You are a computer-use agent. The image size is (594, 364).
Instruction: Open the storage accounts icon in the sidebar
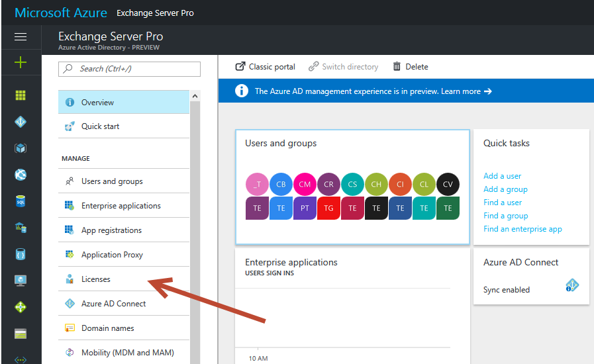pyautogui.click(x=21, y=334)
